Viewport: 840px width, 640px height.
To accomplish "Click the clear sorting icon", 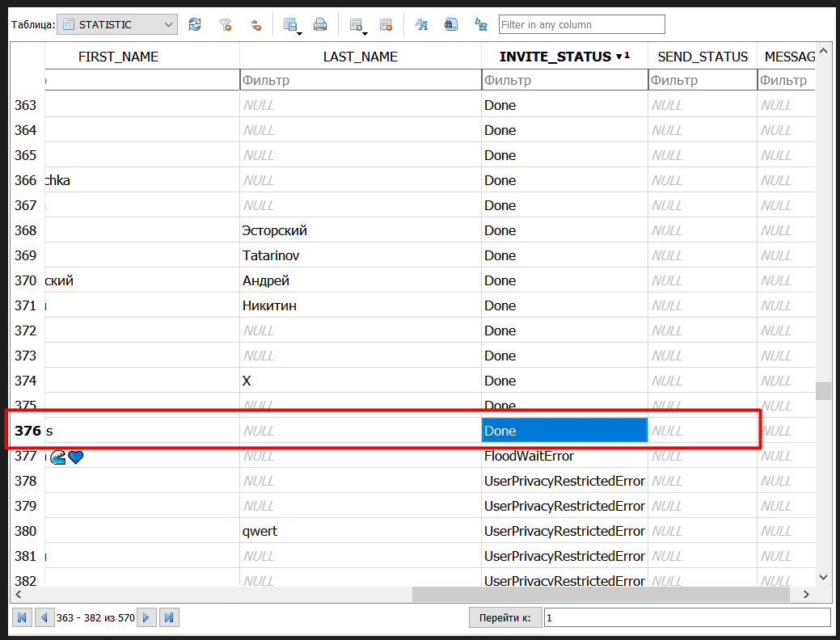I will [255, 25].
